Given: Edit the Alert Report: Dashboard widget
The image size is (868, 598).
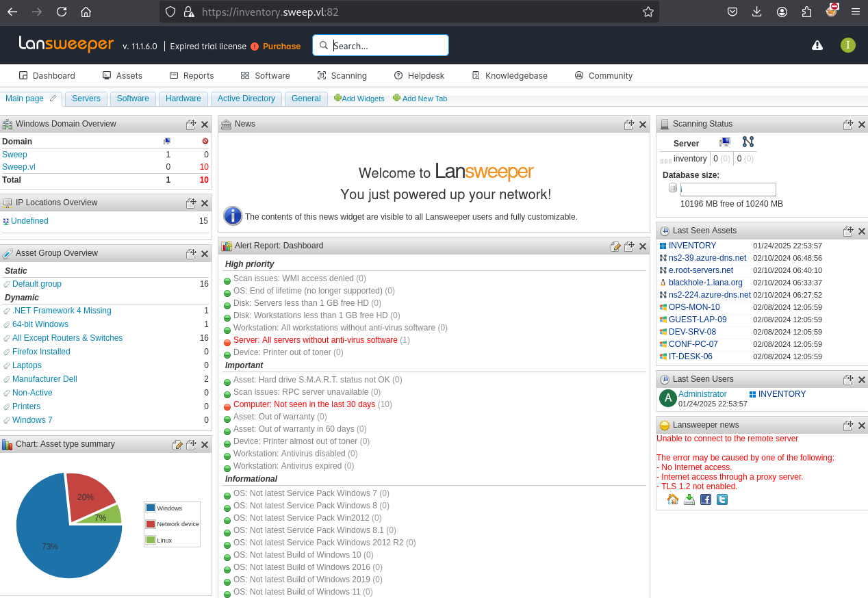Looking at the screenshot, I should tap(615, 246).
